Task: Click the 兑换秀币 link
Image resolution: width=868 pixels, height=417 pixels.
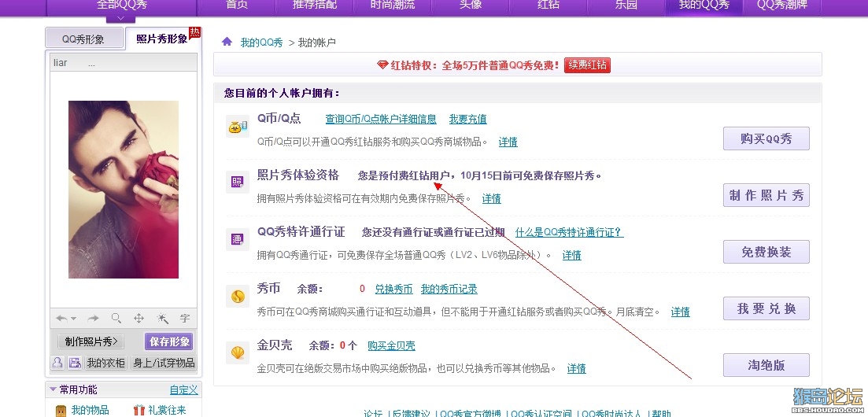Action: point(393,289)
